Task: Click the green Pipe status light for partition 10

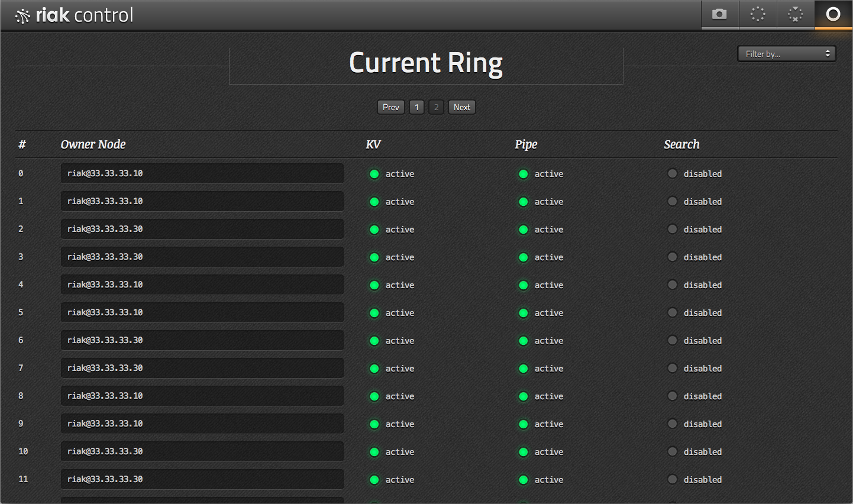Action: (x=524, y=452)
